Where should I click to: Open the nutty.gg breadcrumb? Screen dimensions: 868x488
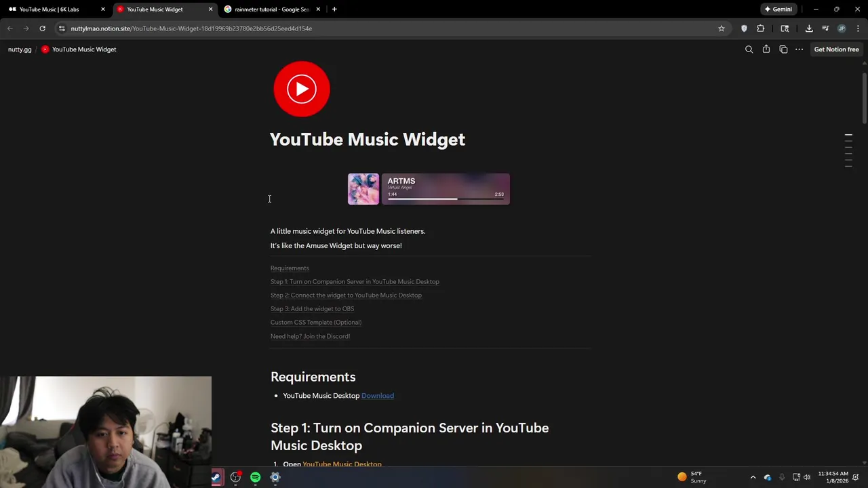[x=20, y=49]
